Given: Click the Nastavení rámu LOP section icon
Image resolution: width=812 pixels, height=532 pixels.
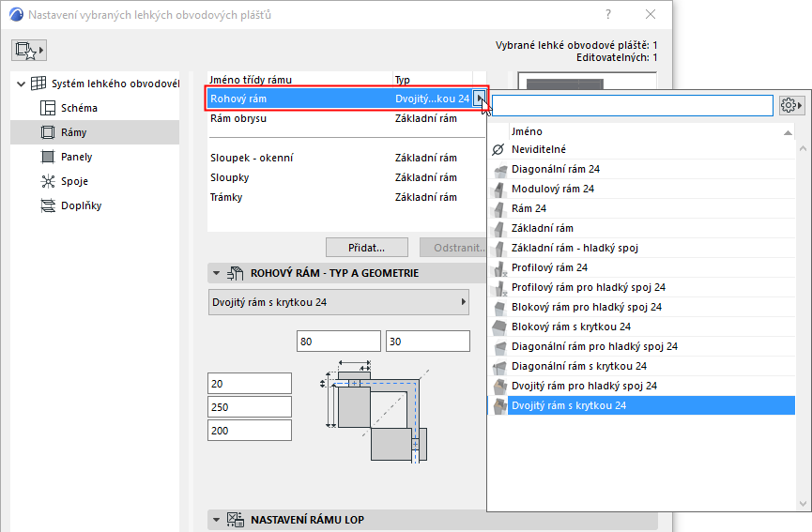Looking at the screenshot, I should pos(235,520).
